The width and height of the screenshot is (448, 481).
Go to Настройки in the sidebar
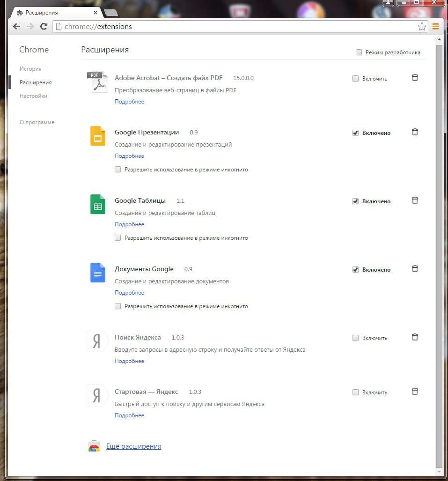pos(33,96)
